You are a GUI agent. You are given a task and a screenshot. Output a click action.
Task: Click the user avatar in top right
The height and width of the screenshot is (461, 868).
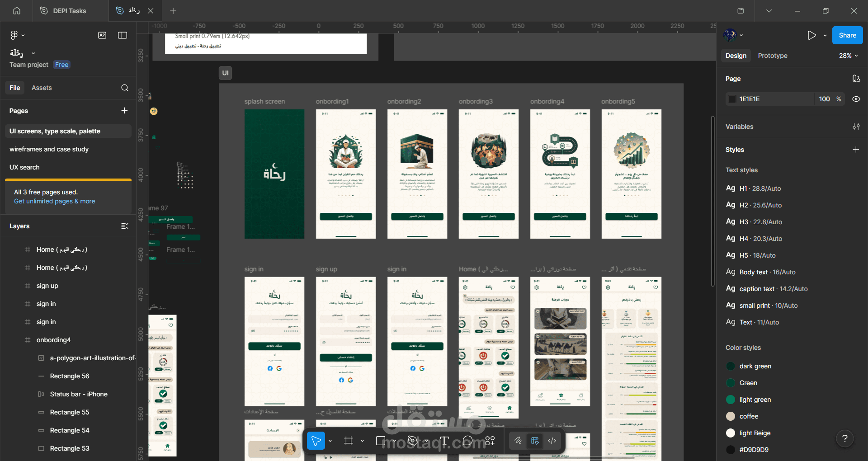pos(730,35)
